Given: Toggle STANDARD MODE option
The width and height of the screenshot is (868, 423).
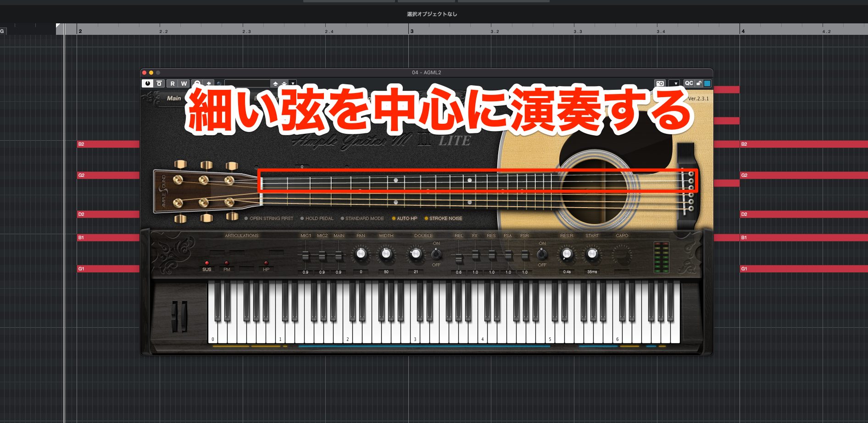Looking at the screenshot, I should tap(362, 219).
